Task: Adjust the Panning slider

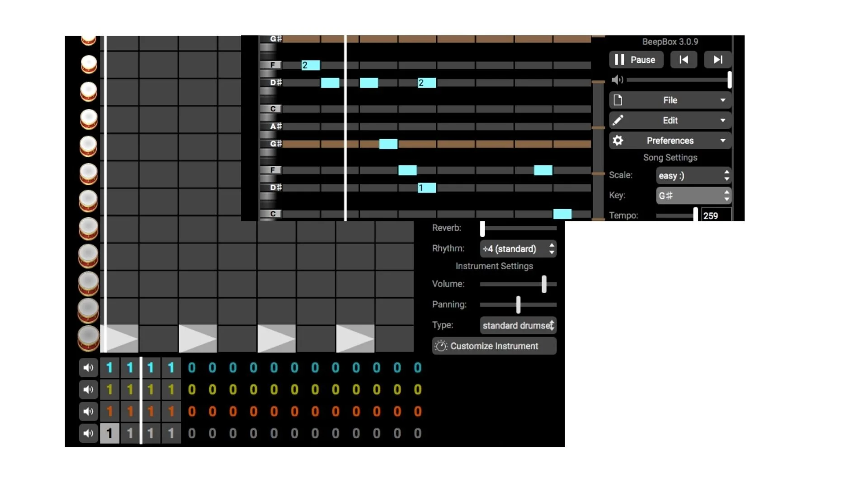Action: coord(518,305)
